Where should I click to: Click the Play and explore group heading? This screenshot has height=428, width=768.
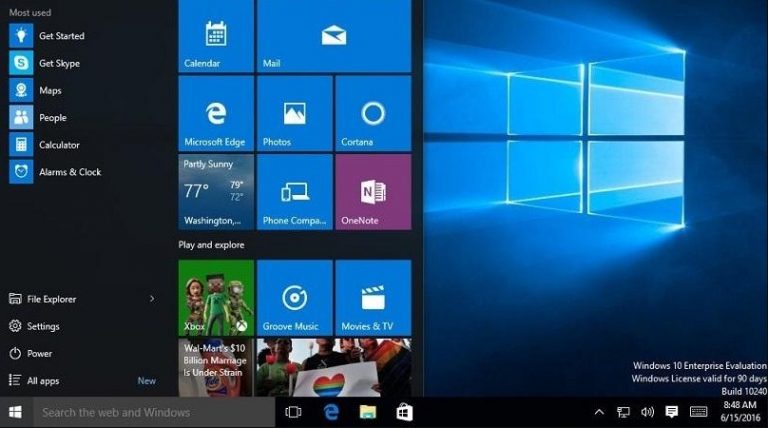[211, 245]
